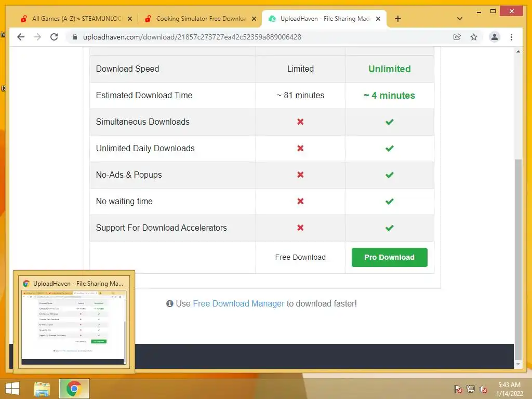Click the 'Limited' speed cell

(x=300, y=69)
